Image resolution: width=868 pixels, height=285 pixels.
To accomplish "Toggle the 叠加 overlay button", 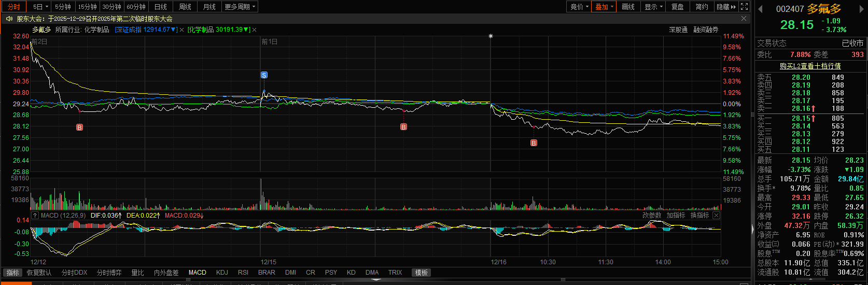I will 604,7.
